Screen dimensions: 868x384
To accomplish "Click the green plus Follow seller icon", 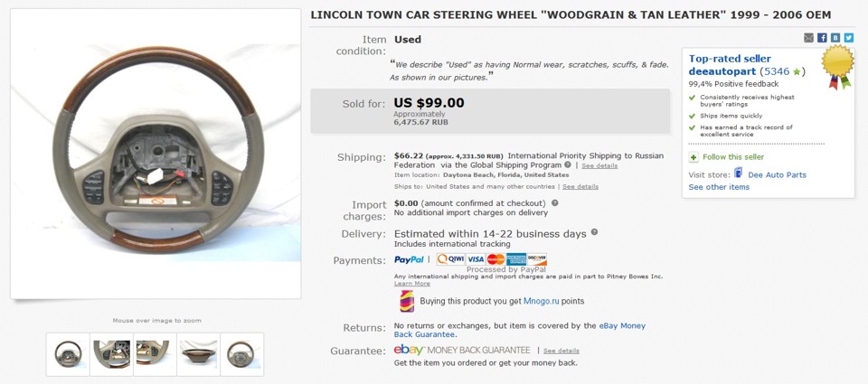I will click(x=693, y=157).
